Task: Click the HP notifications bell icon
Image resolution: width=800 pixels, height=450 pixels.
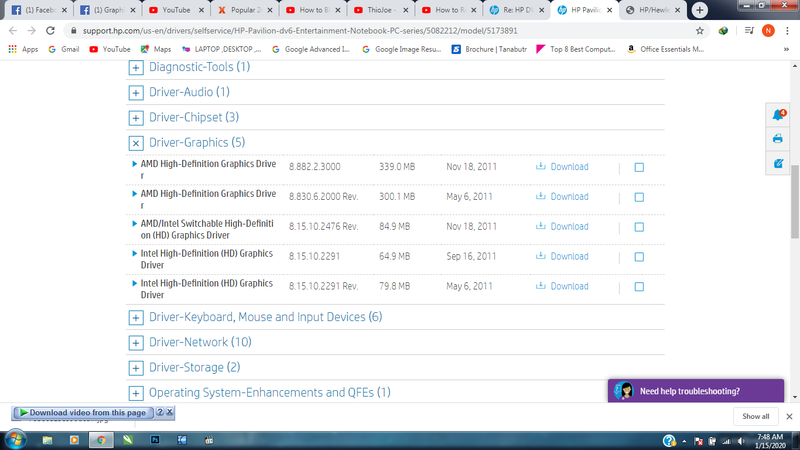Action: click(778, 115)
